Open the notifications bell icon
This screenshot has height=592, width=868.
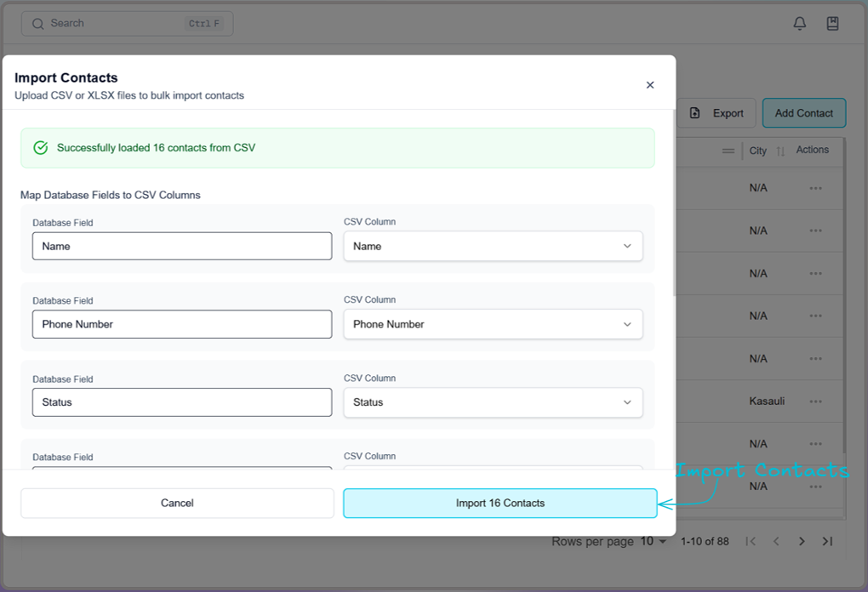tap(799, 23)
